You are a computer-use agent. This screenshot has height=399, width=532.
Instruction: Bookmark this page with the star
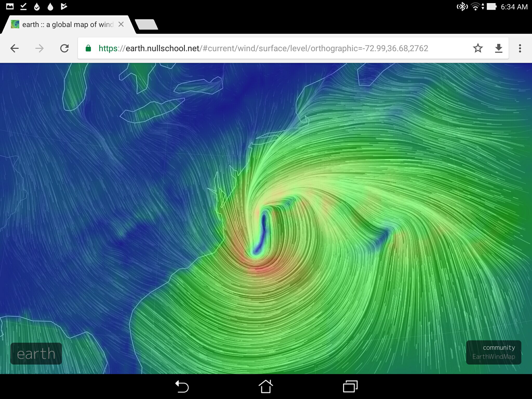click(478, 48)
